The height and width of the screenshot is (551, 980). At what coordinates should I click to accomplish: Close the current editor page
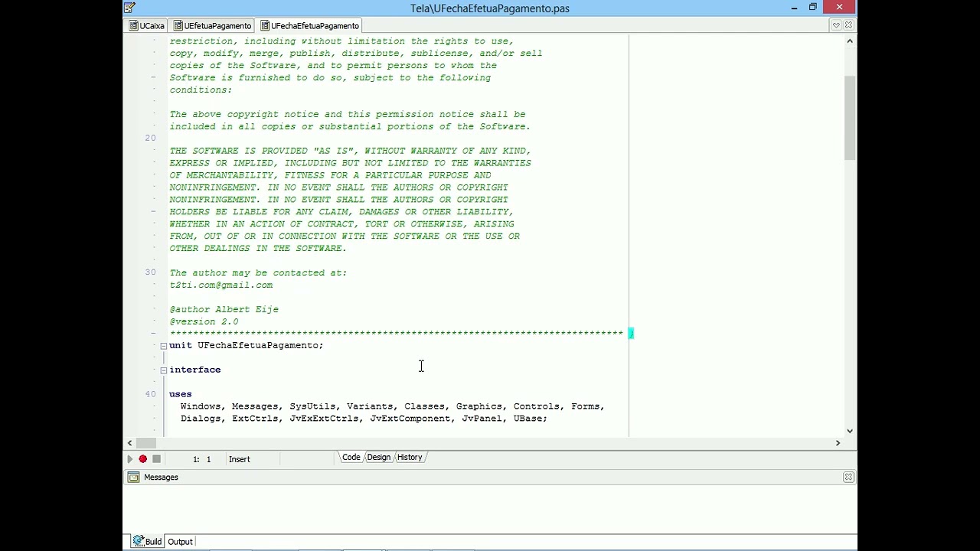coord(848,26)
